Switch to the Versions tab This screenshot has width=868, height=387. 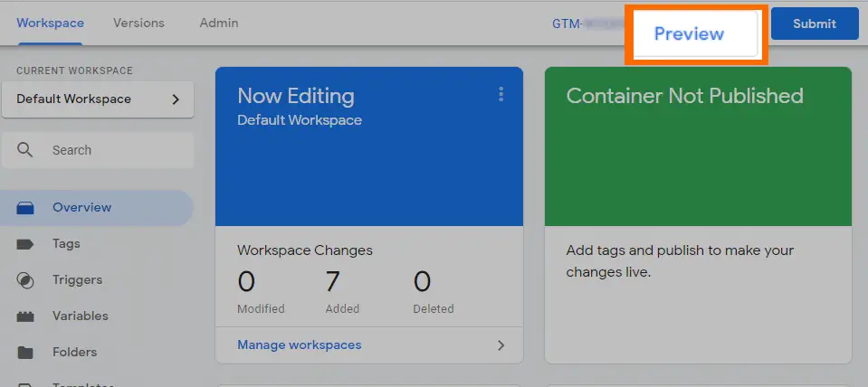click(x=138, y=24)
